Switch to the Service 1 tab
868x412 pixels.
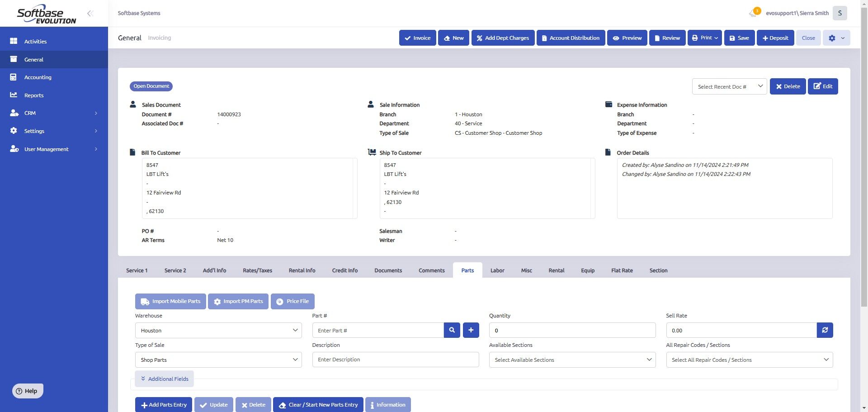[137, 270]
